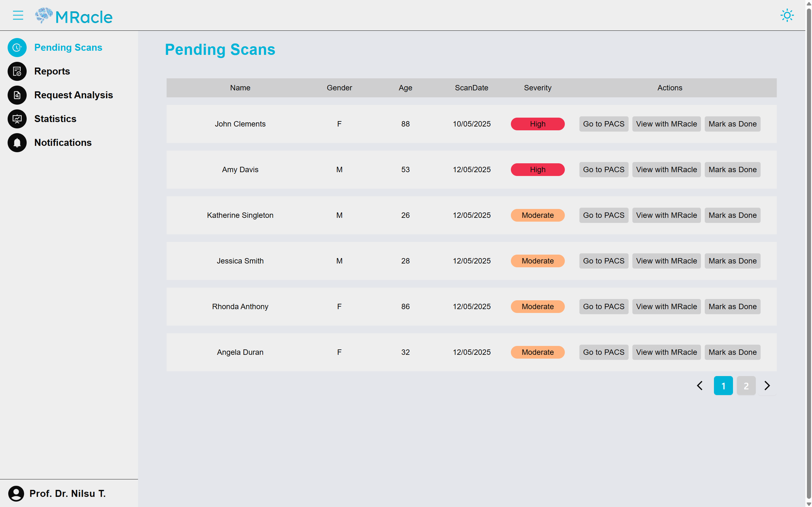
Task: Open page 2 of pending scans
Action: (x=746, y=386)
